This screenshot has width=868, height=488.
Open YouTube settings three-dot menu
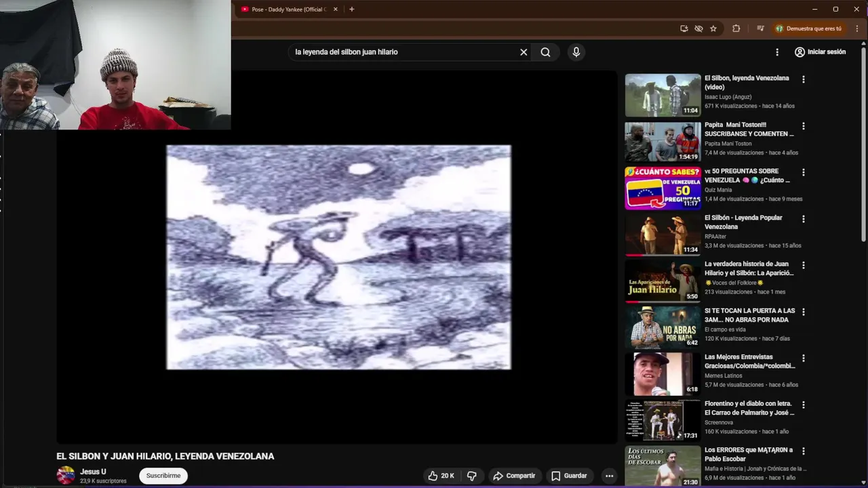pyautogui.click(x=777, y=52)
